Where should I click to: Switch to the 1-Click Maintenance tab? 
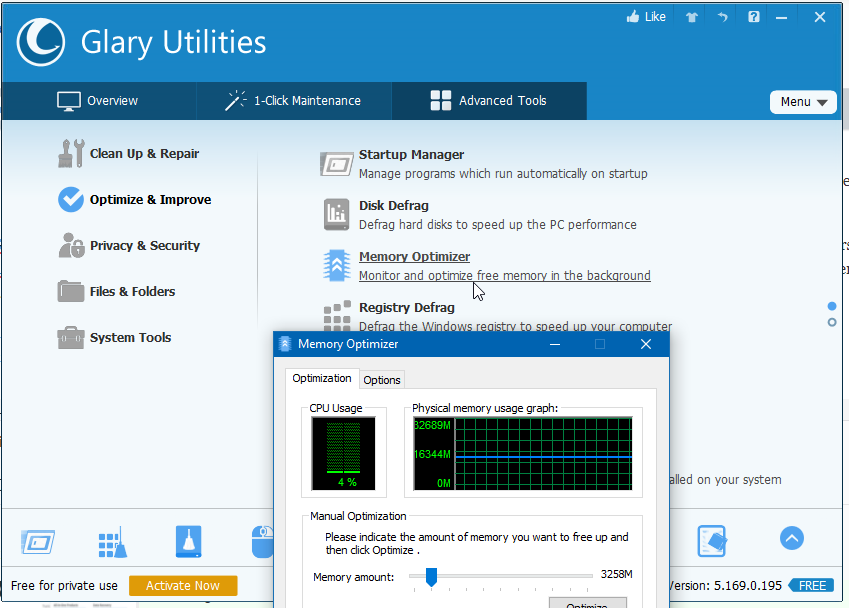[293, 101]
